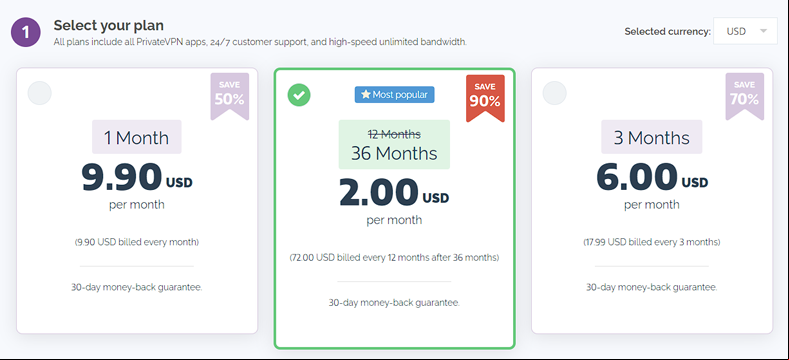Screen dimensions: 789x360
Task: Open the Selected currency USD dropdown
Action: 745,31
